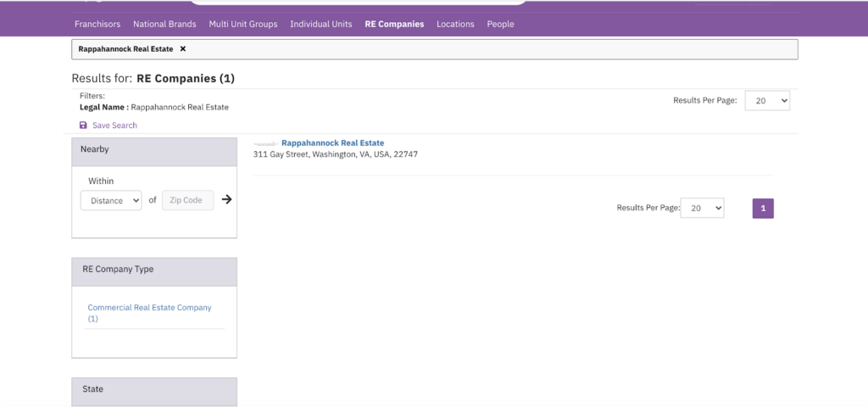The width and height of the screenshot is (868, 407).
Task: Click the Nearby panel header
Action: [x=154, y=152]
